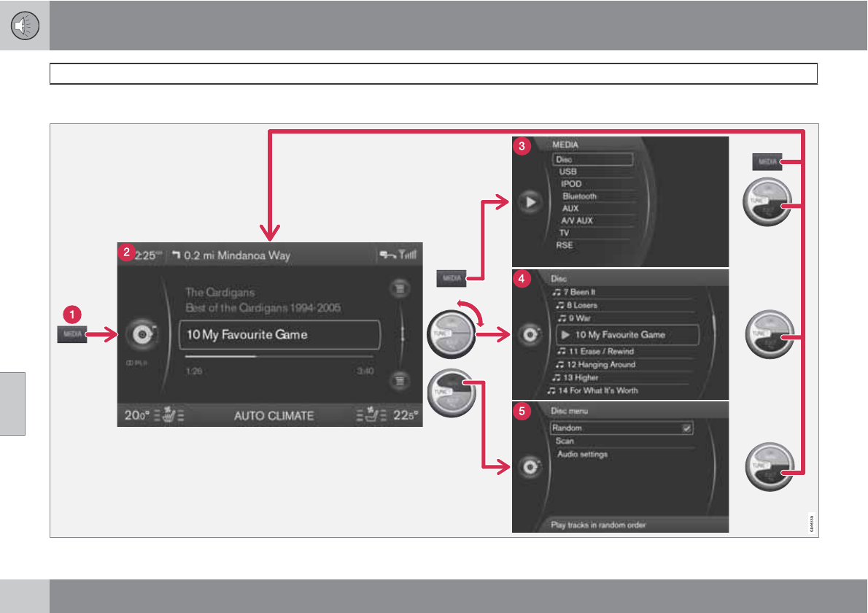Click the disc icon beside the Disc menu
The image size is (868, 613).
click(530, 468)
